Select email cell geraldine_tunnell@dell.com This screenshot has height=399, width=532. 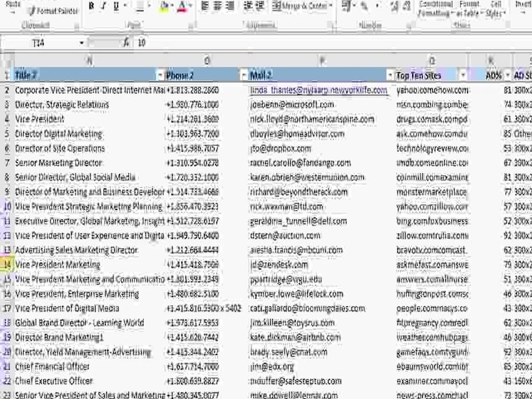(322, 221)
